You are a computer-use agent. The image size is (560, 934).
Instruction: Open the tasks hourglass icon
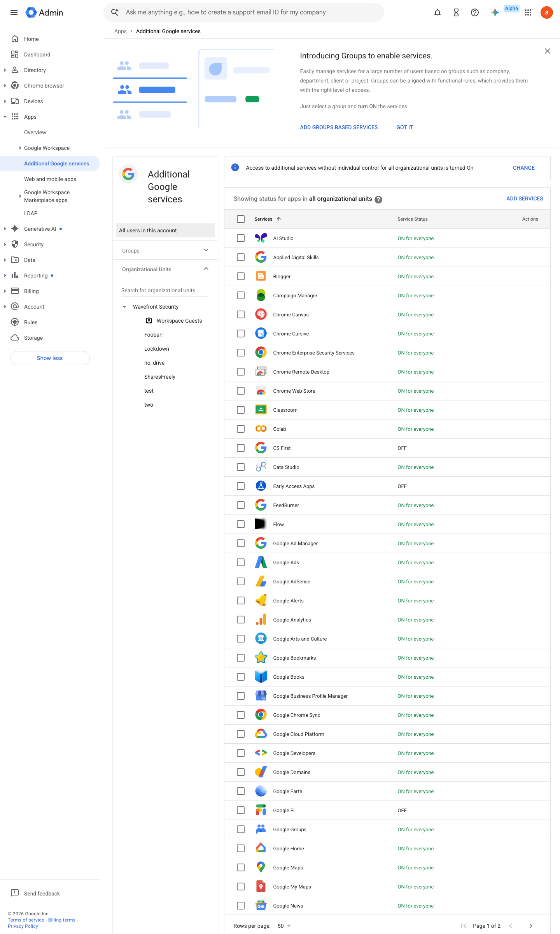456,12
